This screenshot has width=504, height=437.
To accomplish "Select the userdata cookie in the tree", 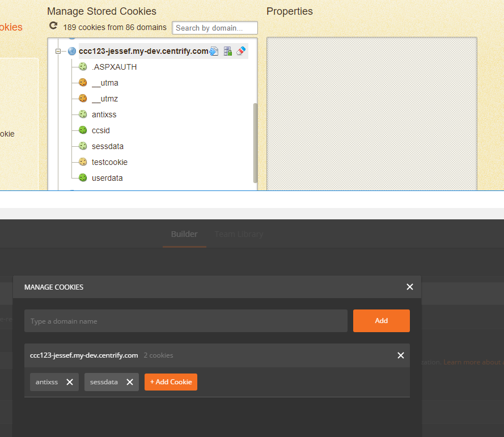I will tap(107, 177).
